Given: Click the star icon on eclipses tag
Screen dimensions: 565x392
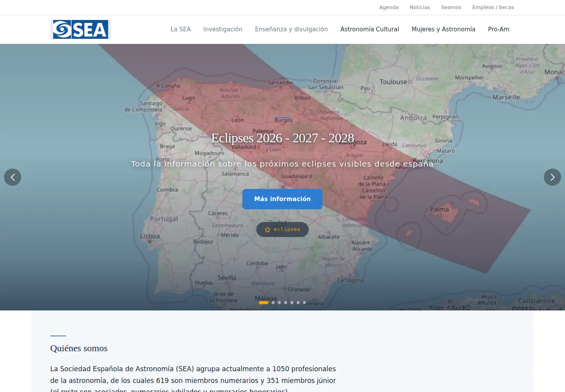Looking at the screenshot, I should click(268, 230).
